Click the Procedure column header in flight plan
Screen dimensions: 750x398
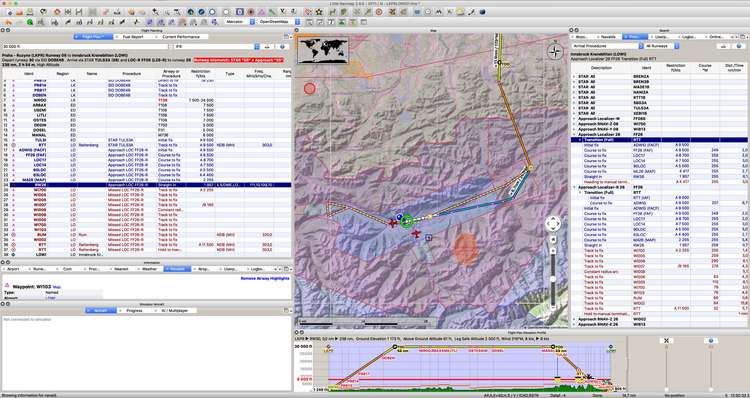[132, 74]
